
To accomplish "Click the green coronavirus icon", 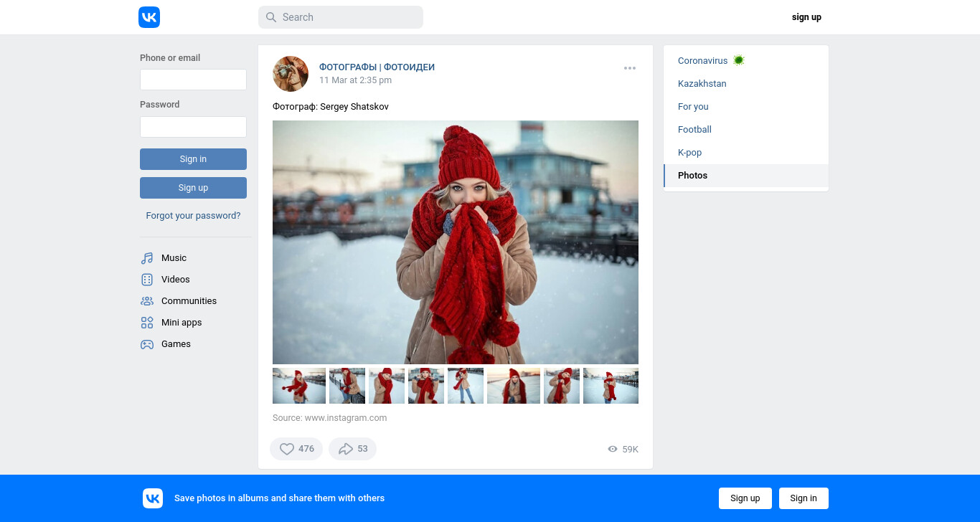I will 739,60.
